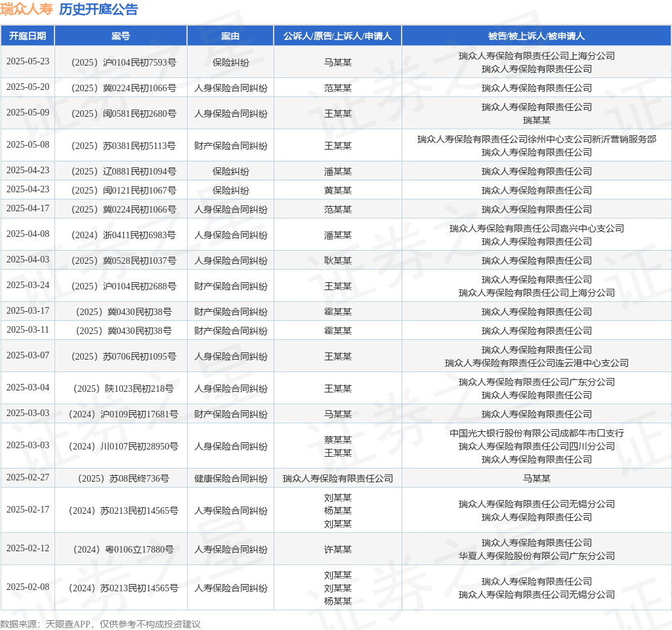
Task: Click 瑞众人寿保险有限责任公司四川分公司 text
Action: click(x=536, y=446)
